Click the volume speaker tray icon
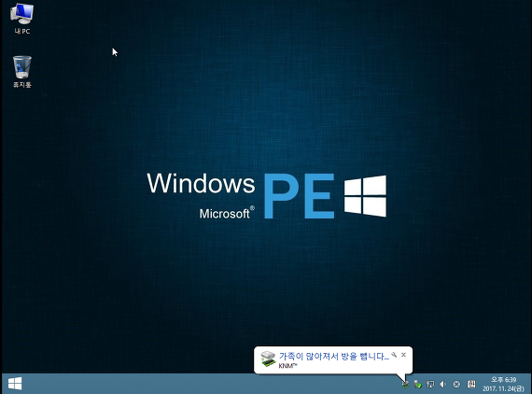Image resolution: width=532 pixels, height=394 pixels. tap(442, 384)
